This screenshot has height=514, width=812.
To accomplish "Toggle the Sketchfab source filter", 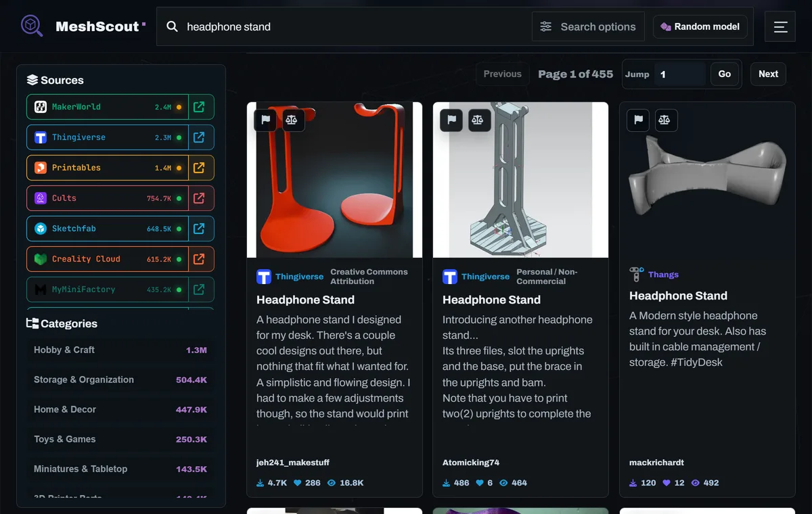I will coord(108,229).
